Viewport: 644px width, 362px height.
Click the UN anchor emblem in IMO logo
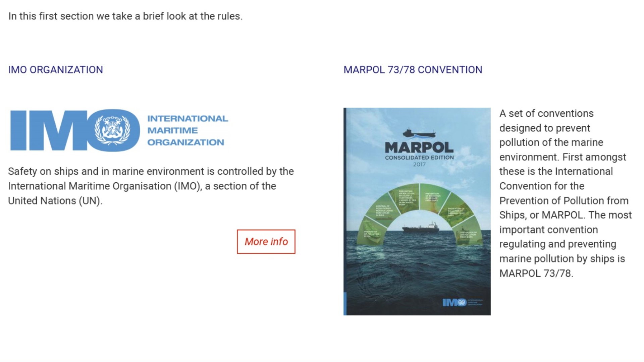click(x=112, y=130)
